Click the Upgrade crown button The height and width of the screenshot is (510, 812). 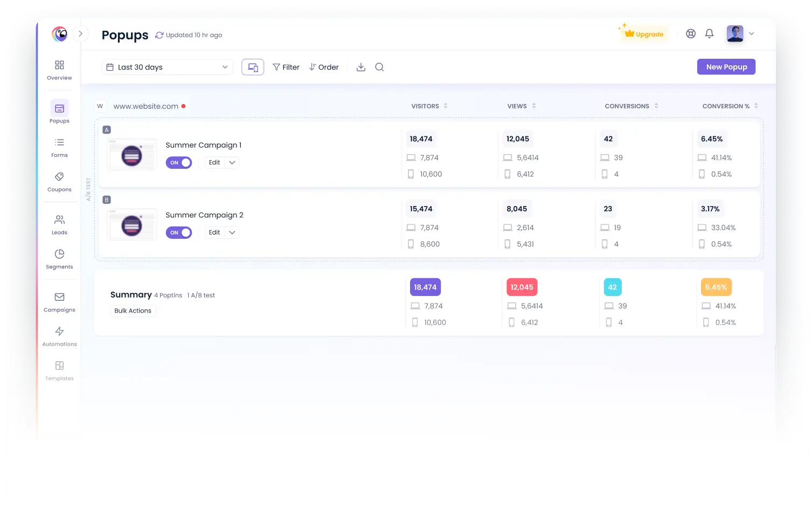click(x=643, y=34)
